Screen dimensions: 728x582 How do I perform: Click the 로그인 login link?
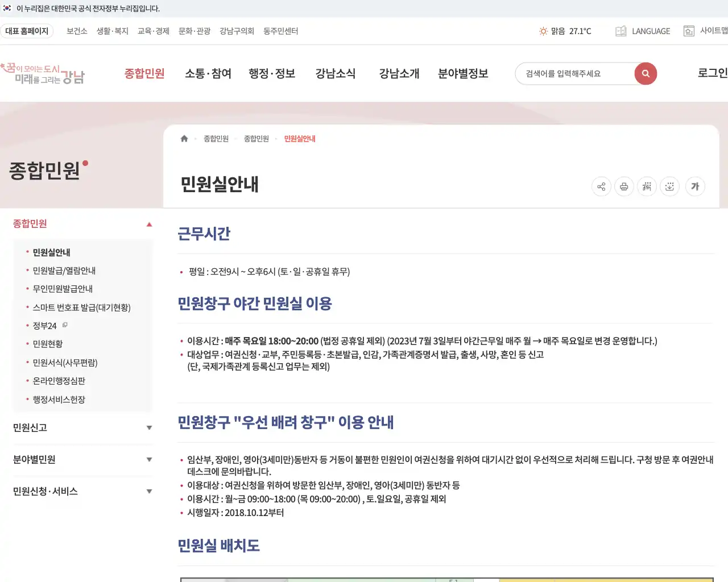[713, 73]
